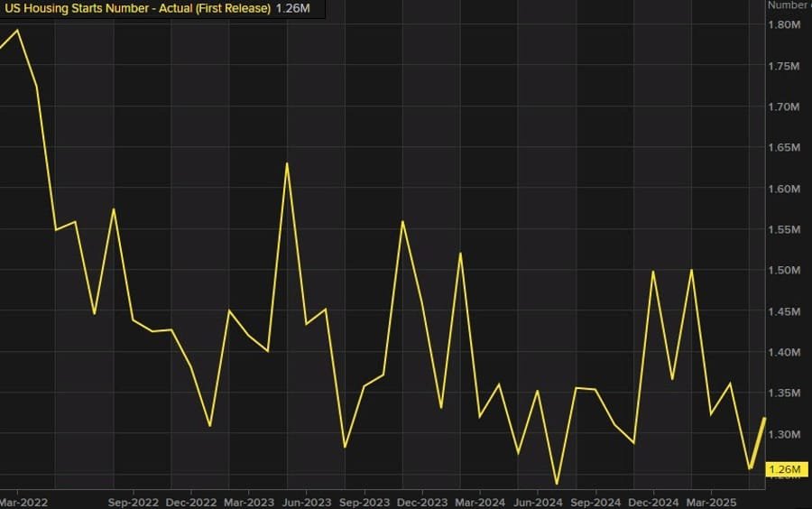This screenshot has height=509, width=812.
Task: Select the 1.30M y-axis tick label
Action: 783,434
